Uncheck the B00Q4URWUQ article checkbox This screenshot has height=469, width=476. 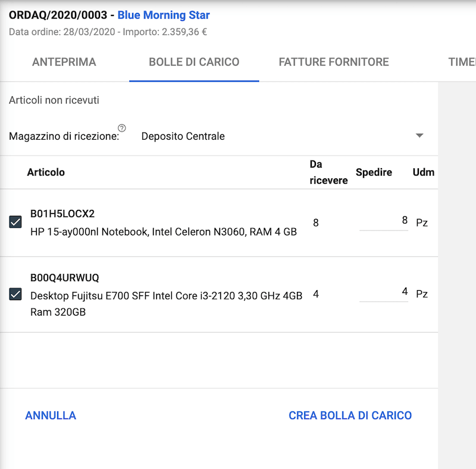(15, 294)
